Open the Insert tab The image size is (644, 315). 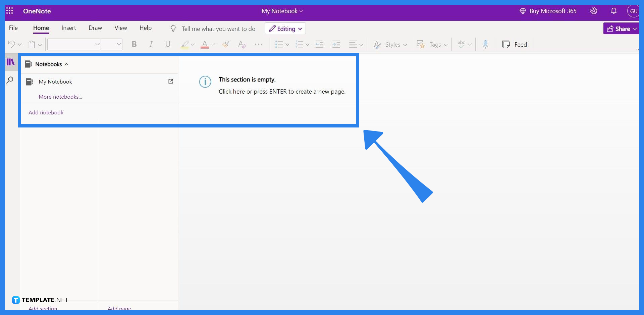68,28
